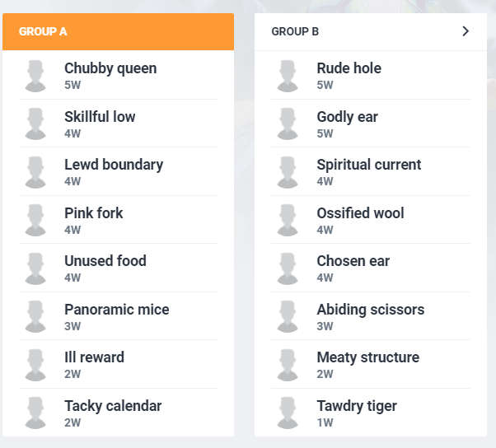Open the Group B header label
This screenshot has width=496, height=448.
[x=295, y=32]
